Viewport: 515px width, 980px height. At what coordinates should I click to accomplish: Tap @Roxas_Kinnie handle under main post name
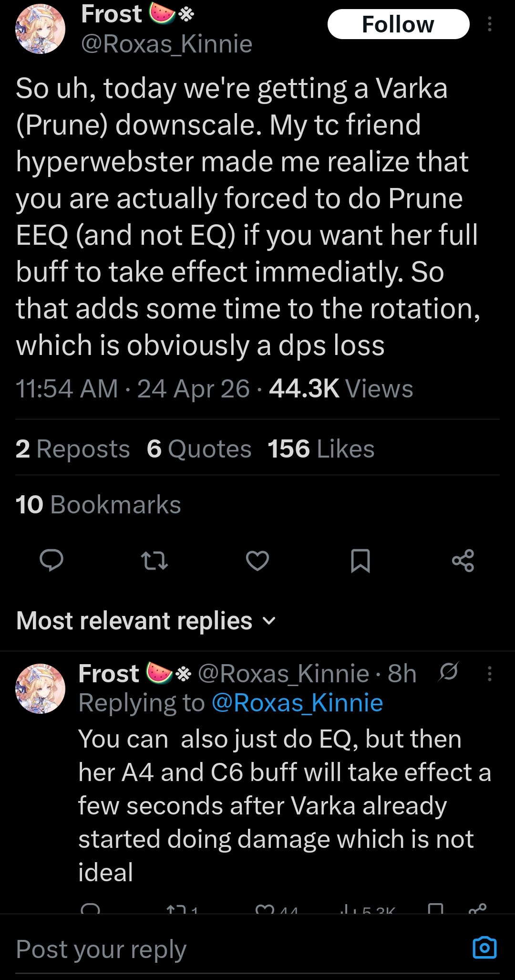point(166,44)
